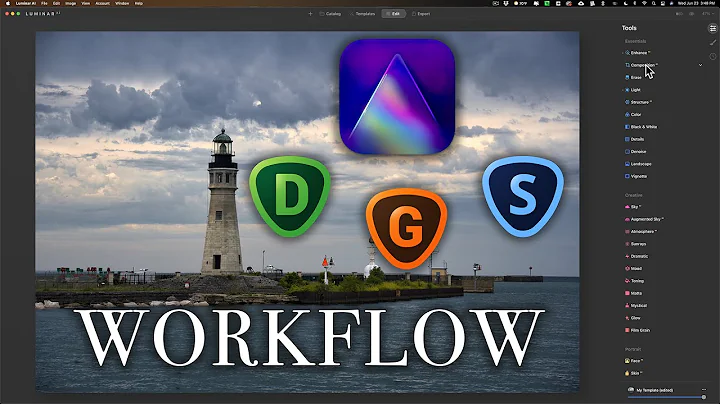The height and width of the screenshot is (404, 720).
Task: Toggle the eye preview icon
Action: (692, 14)
